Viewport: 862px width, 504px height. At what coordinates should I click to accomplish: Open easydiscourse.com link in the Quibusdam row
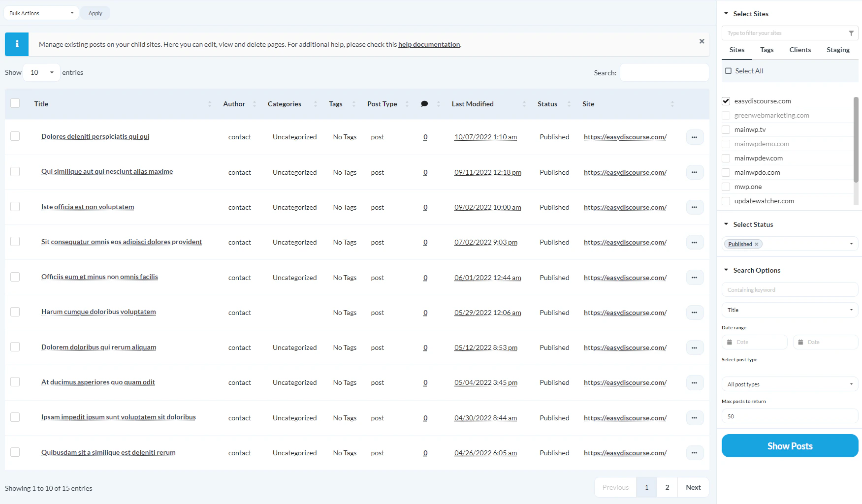pyautogui.click(x=625, y=453)
